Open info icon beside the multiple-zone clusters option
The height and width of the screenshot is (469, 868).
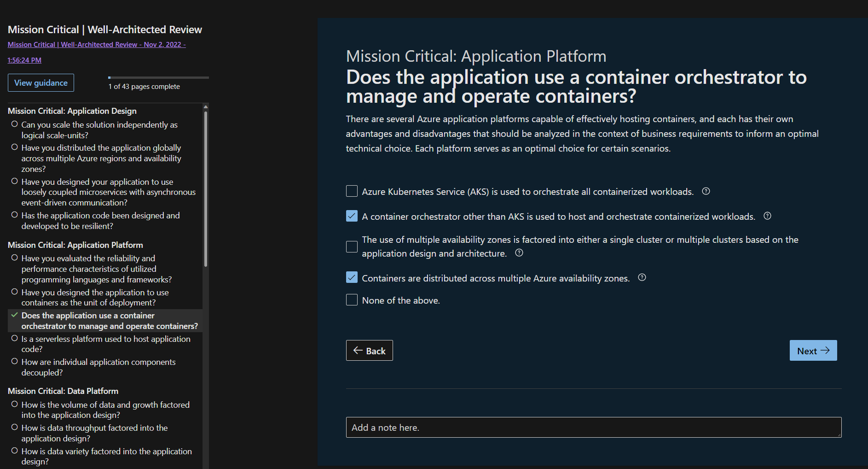[x=519, y=253]
